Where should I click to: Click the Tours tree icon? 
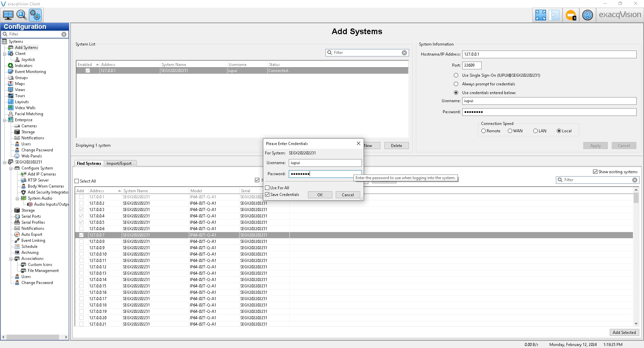11,96
